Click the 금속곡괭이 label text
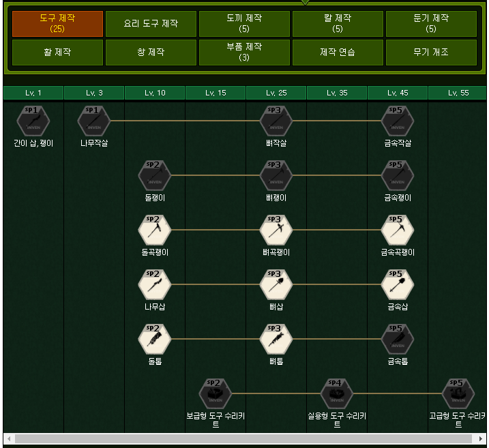489x448 pixels. click(x=398, y=252)
